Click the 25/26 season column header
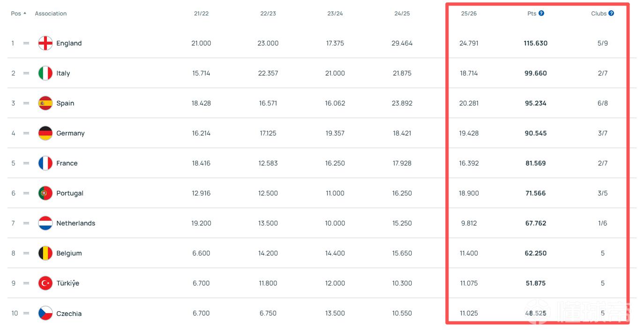Image resolution: width=644 pixels, height=330 pixels. click(469, 14)
